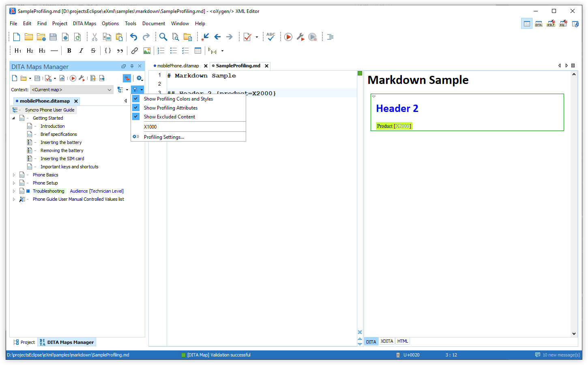Insert an image
Viewport: 588px width, 365px height.
pos(147,51)
